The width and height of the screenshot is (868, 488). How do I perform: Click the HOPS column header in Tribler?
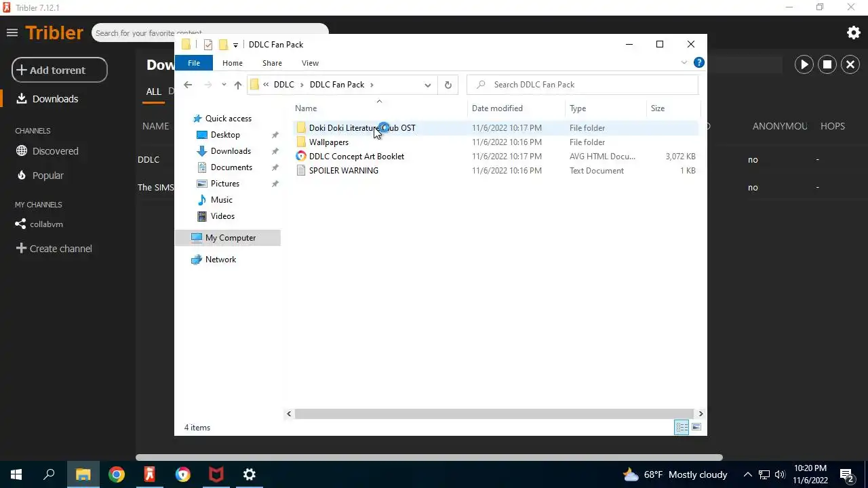click(x=832, y=126)
